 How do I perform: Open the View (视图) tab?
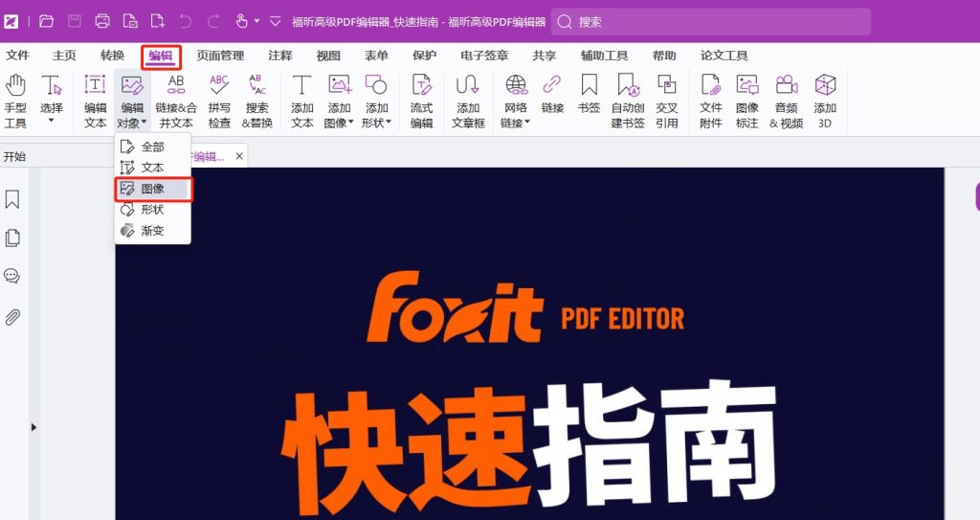328,56
